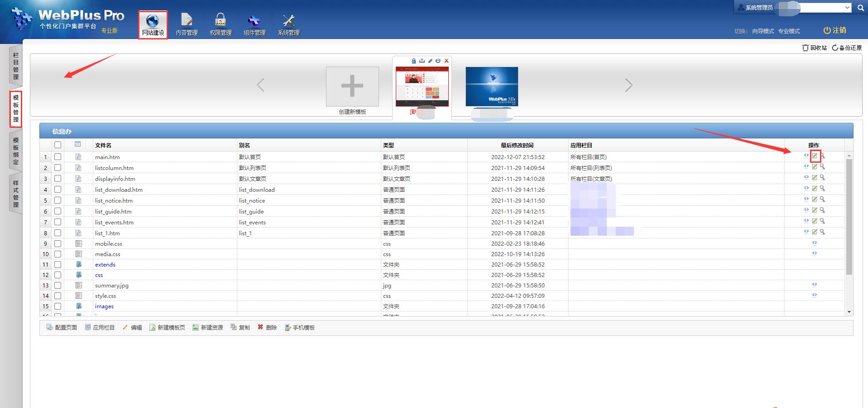Tick the checkbox for list_notice.htm row
This screenshot has height=408, width=868.
58,200
